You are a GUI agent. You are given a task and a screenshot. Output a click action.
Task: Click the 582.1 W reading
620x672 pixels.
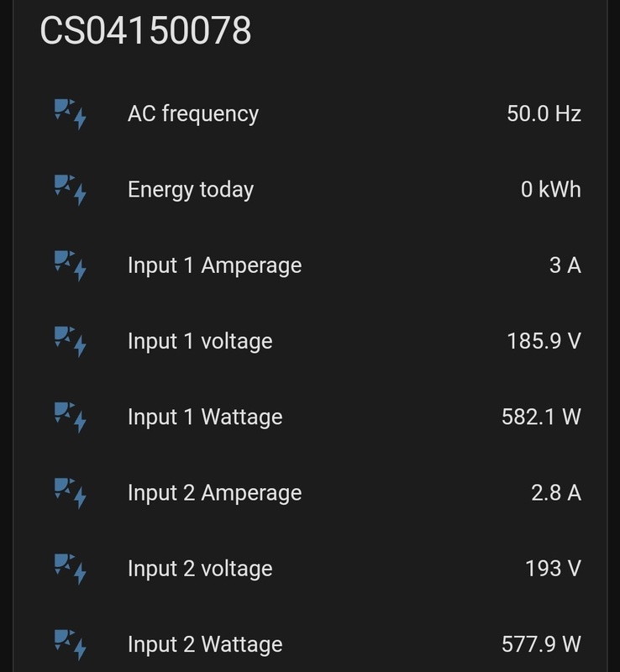(541, 417)
